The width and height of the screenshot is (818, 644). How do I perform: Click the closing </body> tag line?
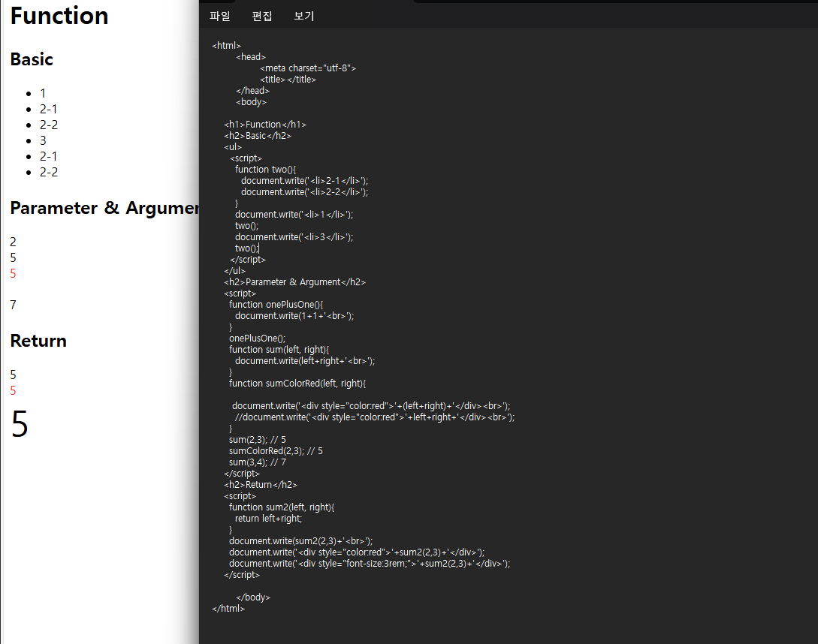coord(253,597)
